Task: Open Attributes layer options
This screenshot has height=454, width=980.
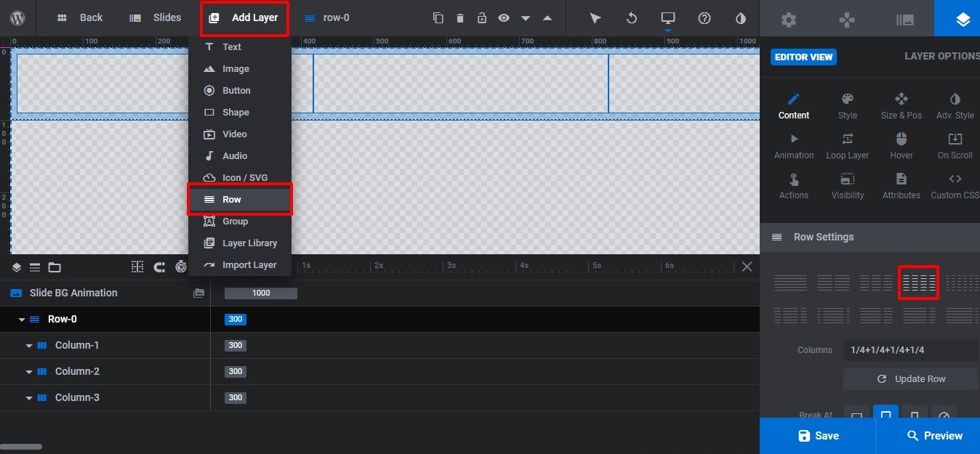Action: 901,186
